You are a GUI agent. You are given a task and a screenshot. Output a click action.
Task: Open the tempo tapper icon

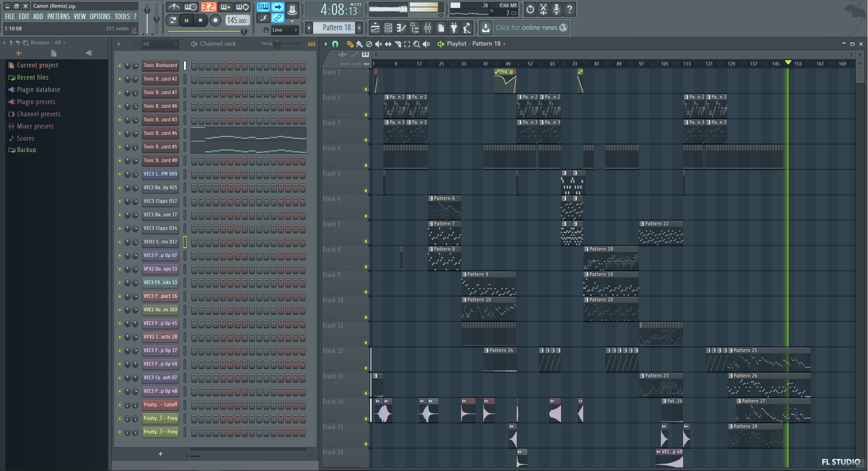click(x=467, y=28)
